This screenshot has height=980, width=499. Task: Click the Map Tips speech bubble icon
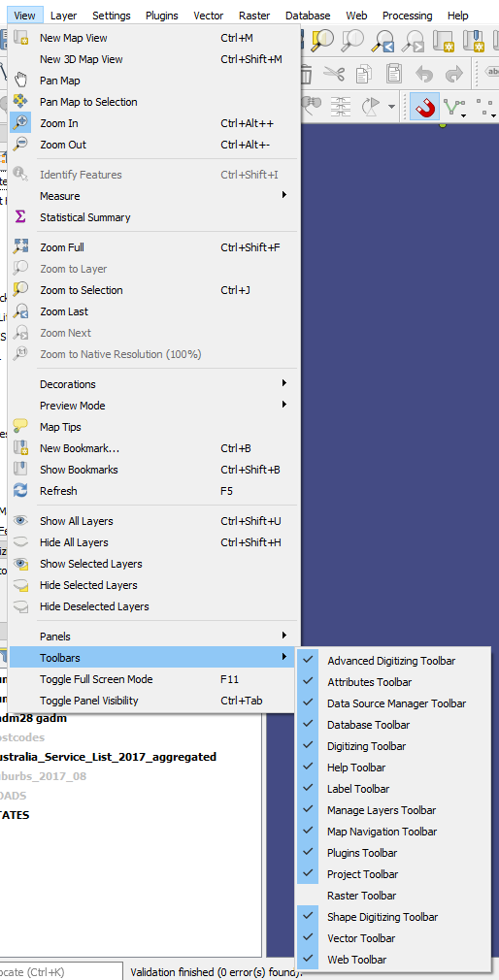coord(20,426)
